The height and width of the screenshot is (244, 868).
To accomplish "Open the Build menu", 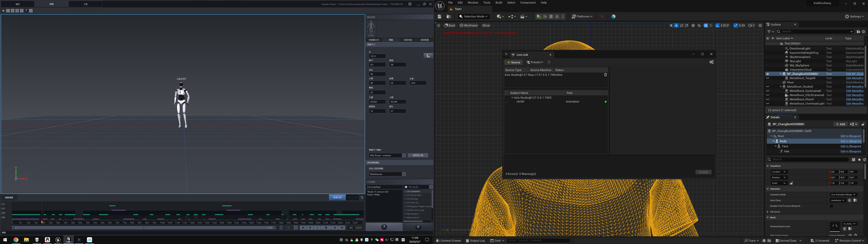I will pos(498,3).
